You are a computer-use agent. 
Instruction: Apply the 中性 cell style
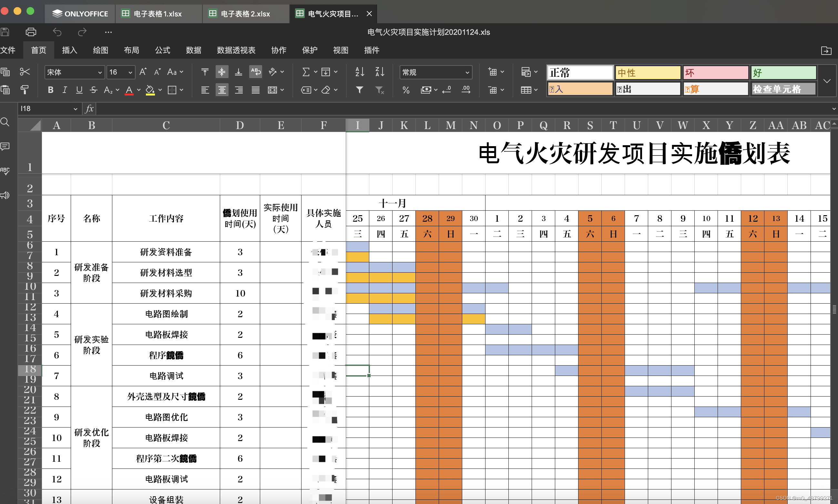(648, 72)
